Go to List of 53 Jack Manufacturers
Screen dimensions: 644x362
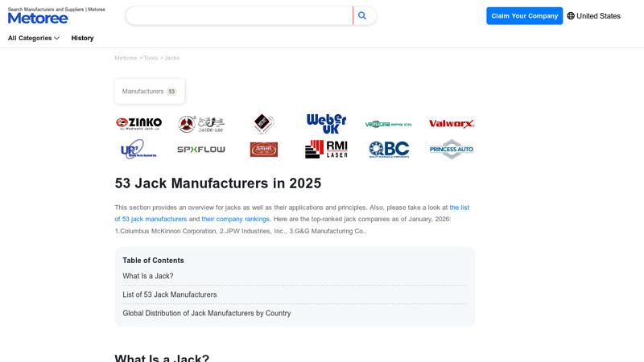(x=170, y=294)
